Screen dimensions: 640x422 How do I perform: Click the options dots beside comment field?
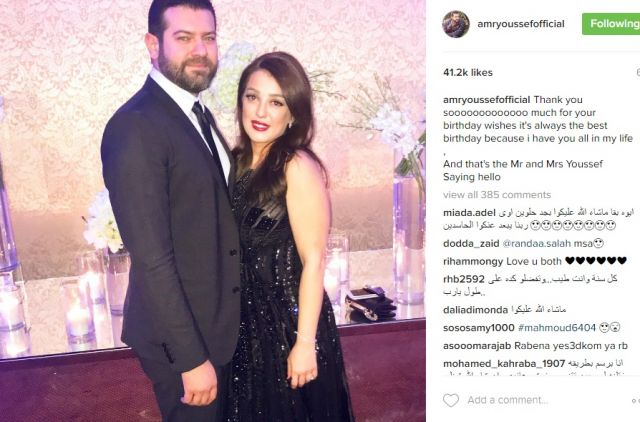[x=636, y=400]
